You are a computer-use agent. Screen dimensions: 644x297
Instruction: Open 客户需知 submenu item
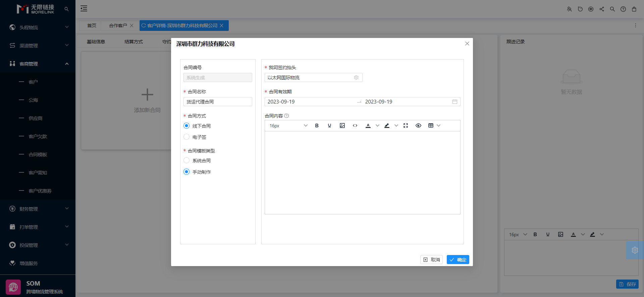pos(38,172)
